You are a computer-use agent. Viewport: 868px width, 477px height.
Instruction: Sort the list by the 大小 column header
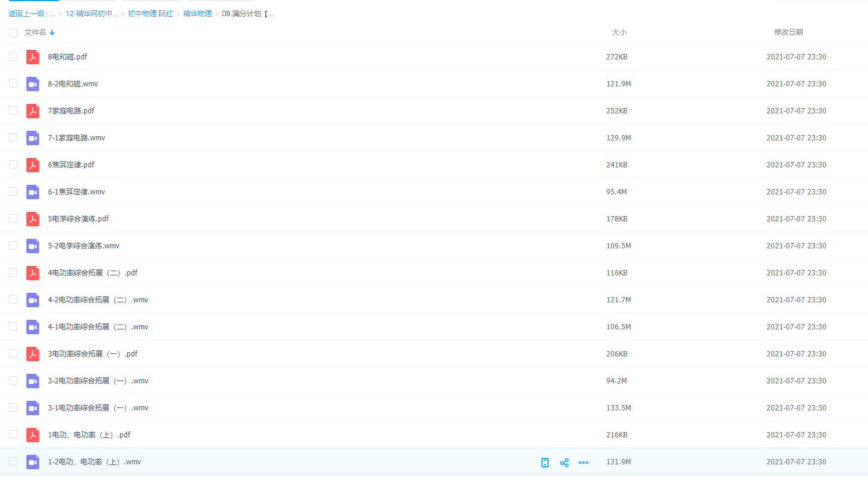[x=619, y=32]
